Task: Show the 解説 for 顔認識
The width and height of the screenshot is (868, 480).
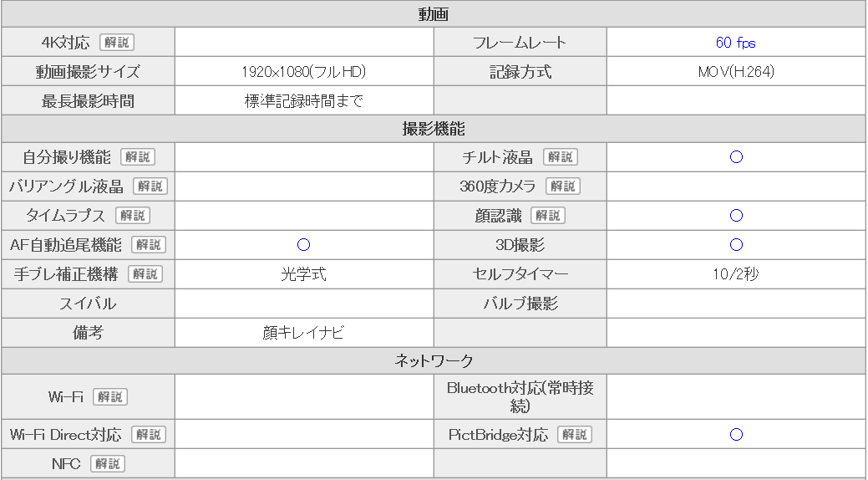Action: pyautogui.click(x=548, y=216)
